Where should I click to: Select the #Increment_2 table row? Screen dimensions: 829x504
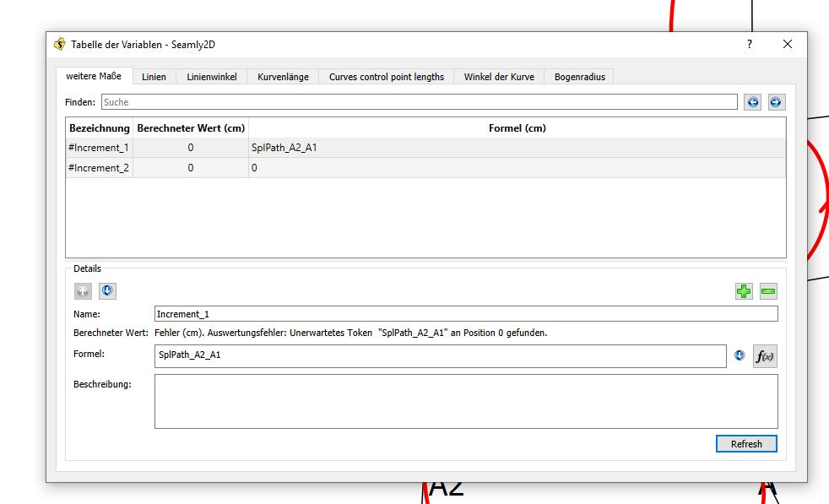coord(99,168)
